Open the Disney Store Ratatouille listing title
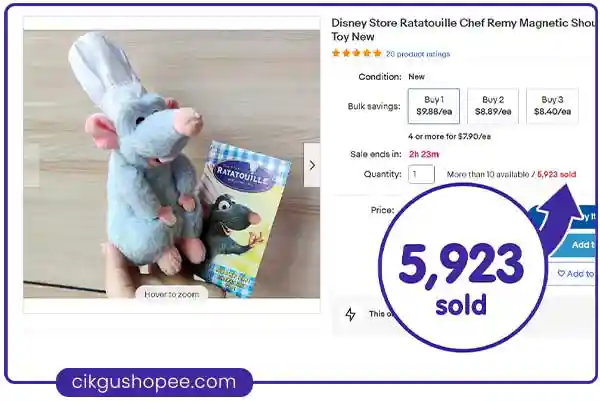 (x=465, y=30)
